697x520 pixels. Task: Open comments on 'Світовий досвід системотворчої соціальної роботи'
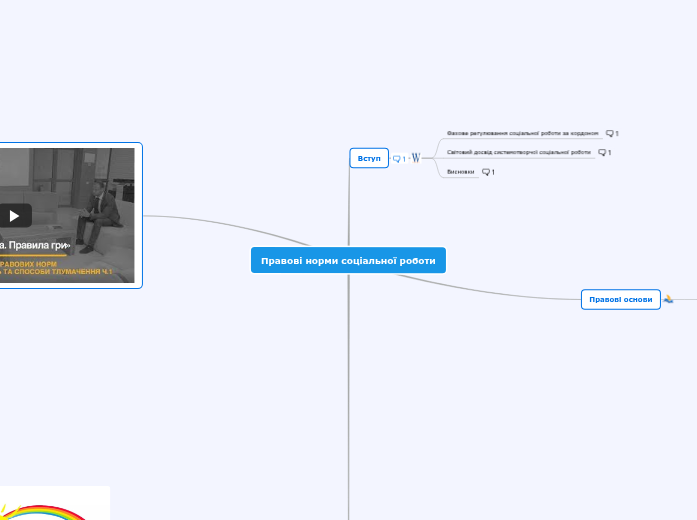602,152
